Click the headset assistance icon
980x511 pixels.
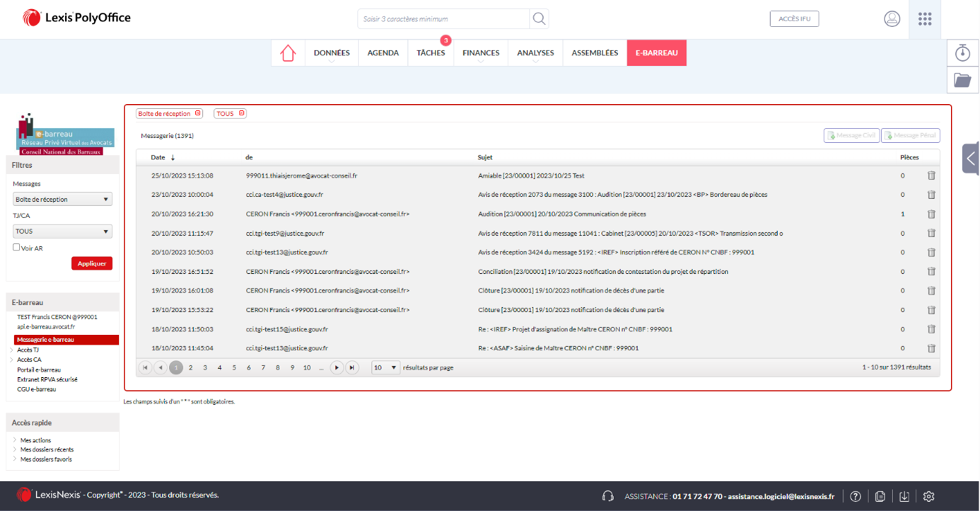point(607,496)
